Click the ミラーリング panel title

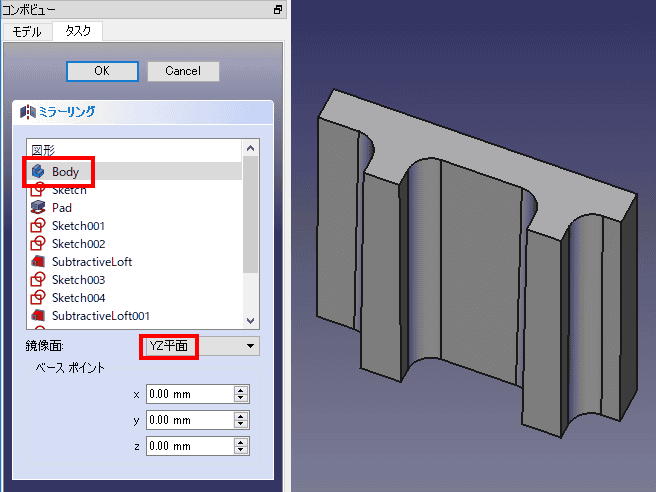(67, 112)
